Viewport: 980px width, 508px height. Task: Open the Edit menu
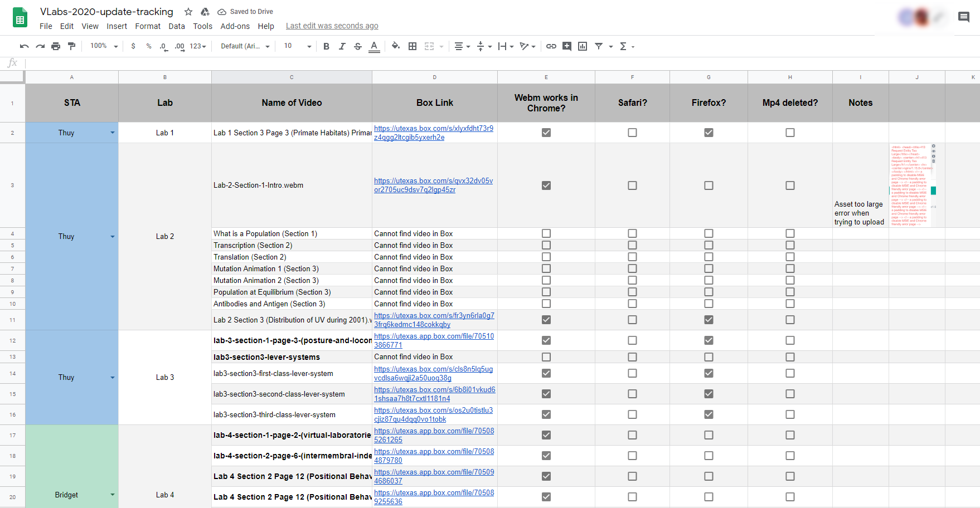pos(67,26)
